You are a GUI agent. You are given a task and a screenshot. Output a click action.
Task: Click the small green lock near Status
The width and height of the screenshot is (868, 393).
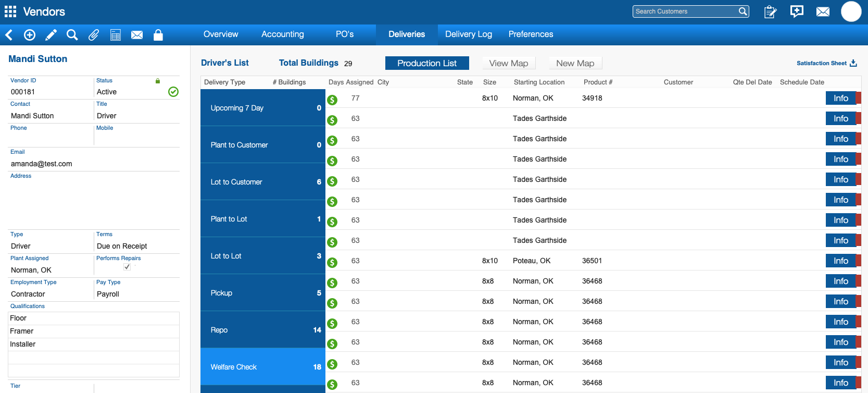click(x=158, y=81)
